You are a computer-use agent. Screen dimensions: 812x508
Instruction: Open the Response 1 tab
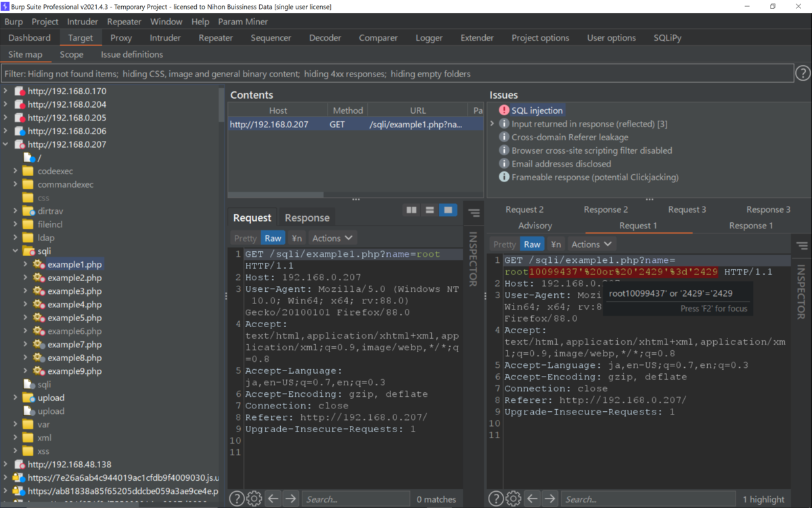tap(751, 226)
